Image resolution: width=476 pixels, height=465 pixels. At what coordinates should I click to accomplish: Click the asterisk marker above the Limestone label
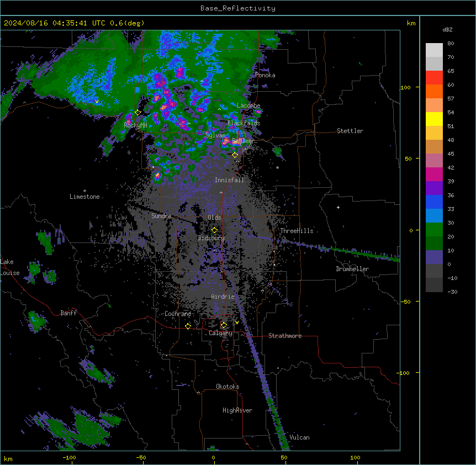[x=84, y=191]
